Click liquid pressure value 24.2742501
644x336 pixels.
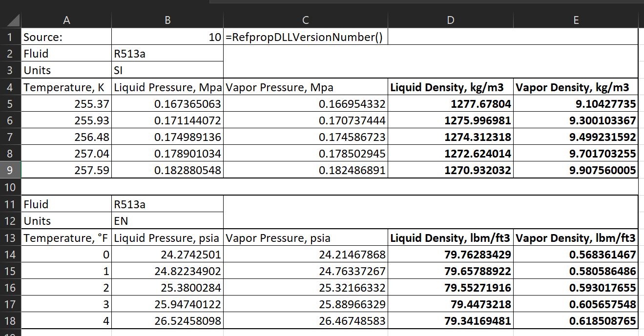click(x=167, y=254)
